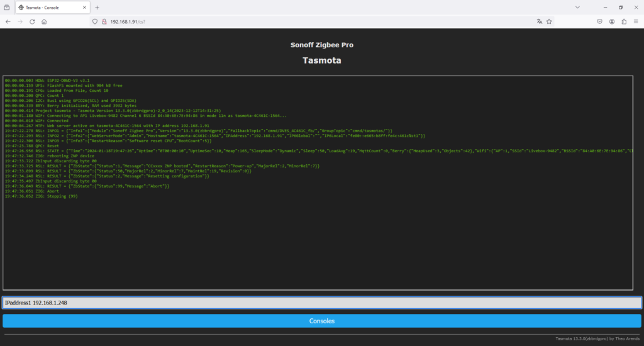
Task: Open the Pocket save icon
Action: click(x=599, y=21)
